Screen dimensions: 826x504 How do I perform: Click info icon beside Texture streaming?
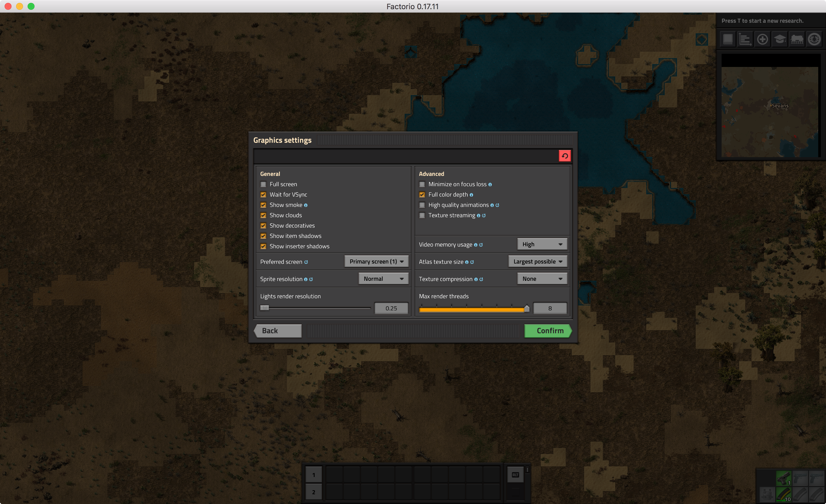point(478,216)
